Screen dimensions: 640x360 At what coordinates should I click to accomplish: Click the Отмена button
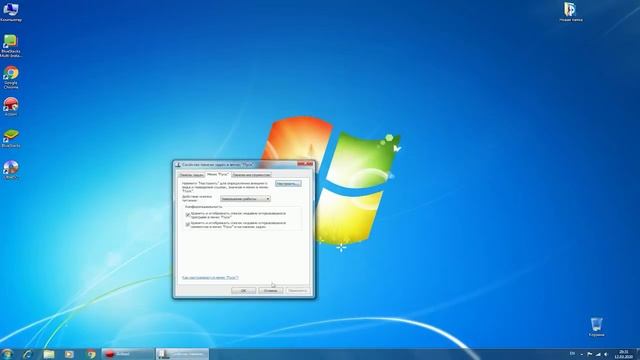270,291
